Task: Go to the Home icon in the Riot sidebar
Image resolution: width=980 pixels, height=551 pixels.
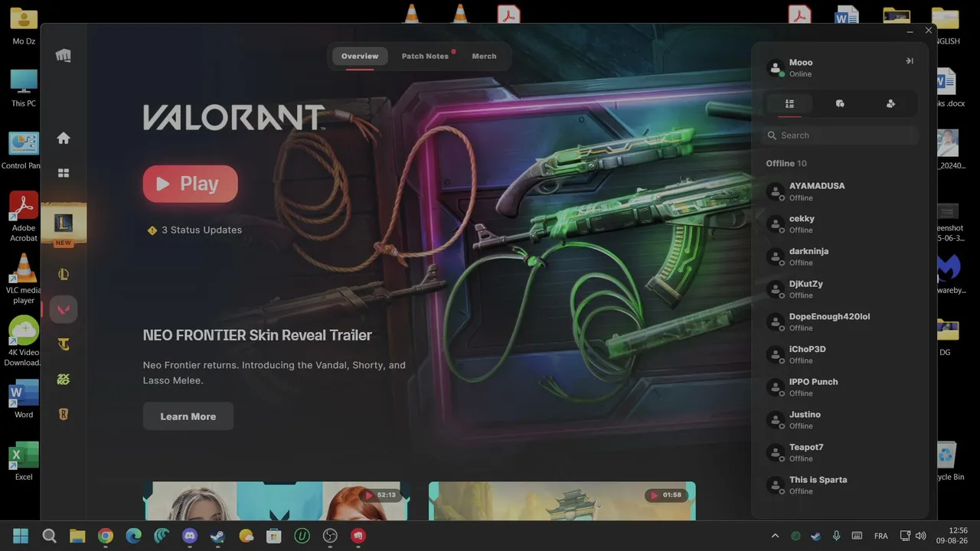Action: [x=64, y=139]
